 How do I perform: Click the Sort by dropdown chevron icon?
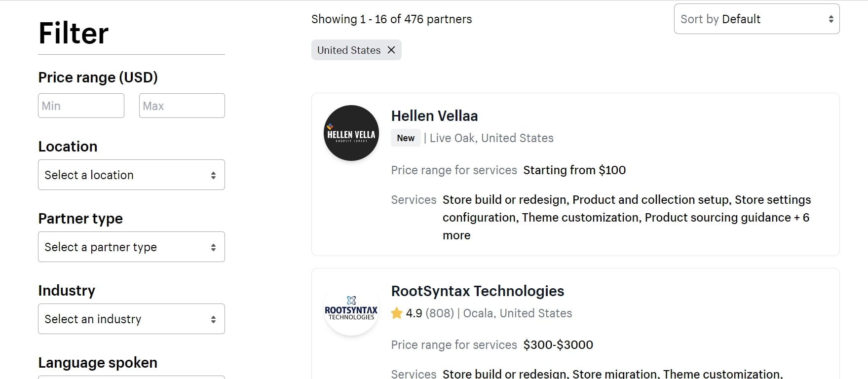[830, 19]
